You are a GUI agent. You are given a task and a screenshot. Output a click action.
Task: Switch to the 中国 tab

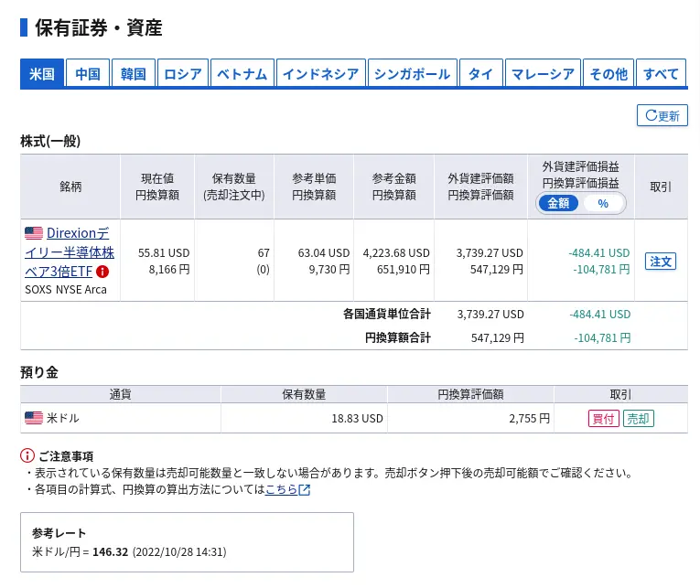pos(88,73)
